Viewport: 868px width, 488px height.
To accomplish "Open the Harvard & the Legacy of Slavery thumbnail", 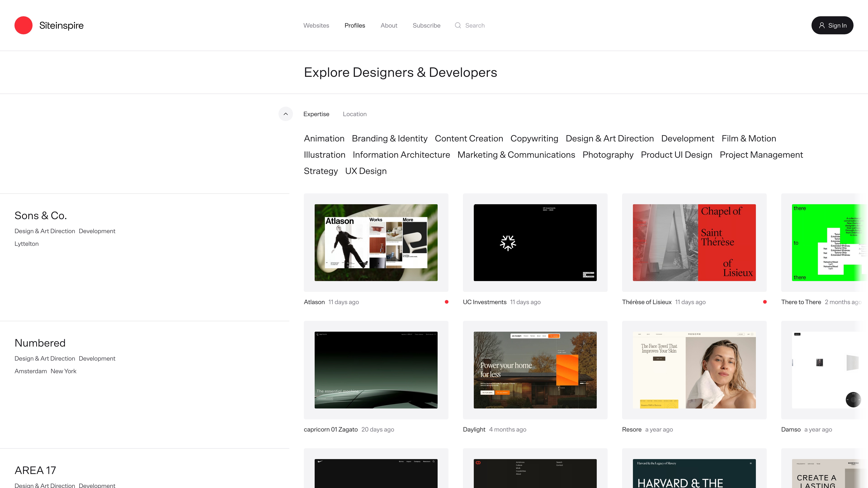I will [694, 474].
